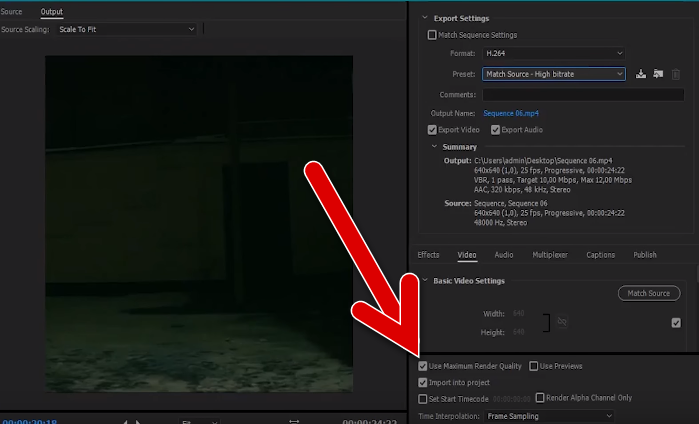Enable Set Start Timecode checkbox
Viewport: 699px width, 424px height.
423,399
